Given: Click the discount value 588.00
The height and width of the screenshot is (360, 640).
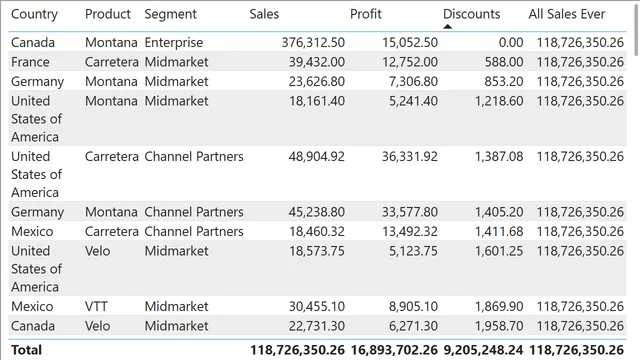Looking at the screenshot, I should coord(504,62).
